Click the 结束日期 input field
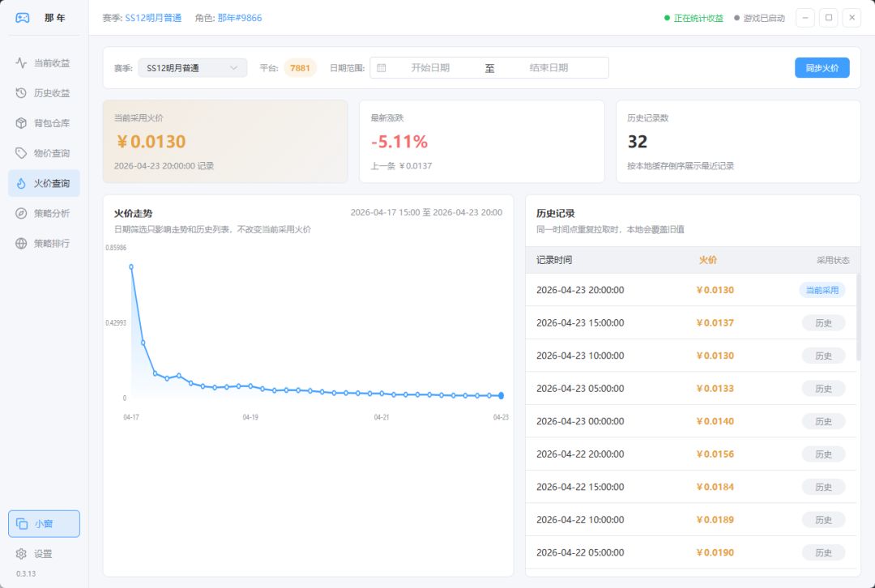This screenshot has width=875, height=588. tap(548, 68)
